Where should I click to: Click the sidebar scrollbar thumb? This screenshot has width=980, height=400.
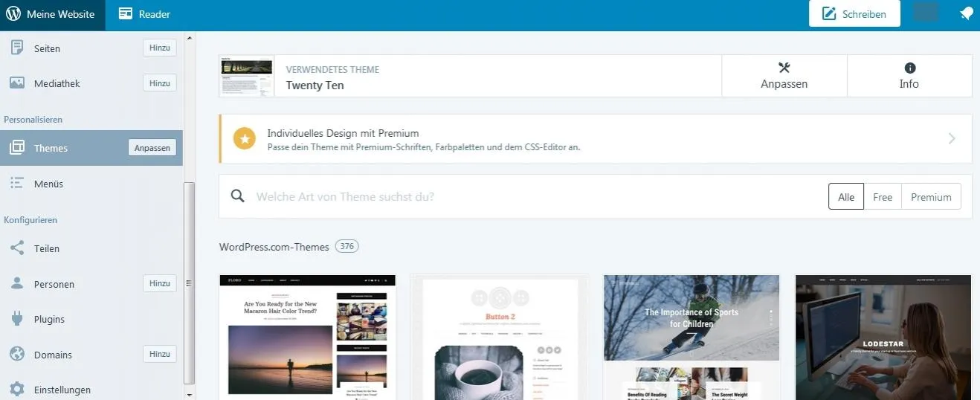click(189, 283)
